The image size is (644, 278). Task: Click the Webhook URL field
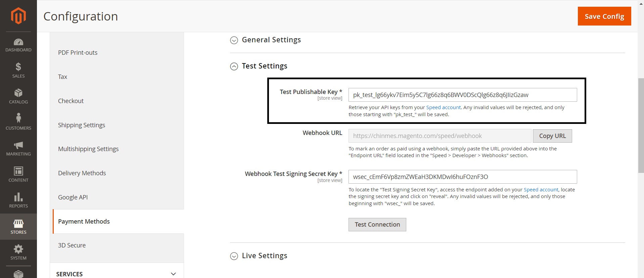(440, 136)
